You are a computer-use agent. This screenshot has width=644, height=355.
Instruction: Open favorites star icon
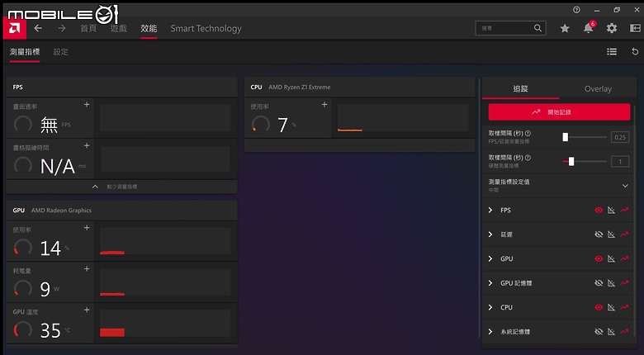pyautogui.click(x=565, y=28)
